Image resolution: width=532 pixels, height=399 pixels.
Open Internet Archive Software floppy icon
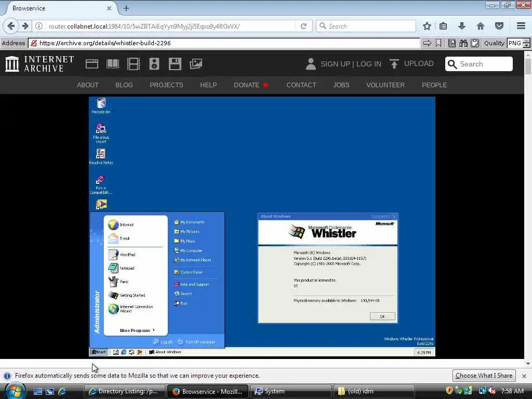175,64
